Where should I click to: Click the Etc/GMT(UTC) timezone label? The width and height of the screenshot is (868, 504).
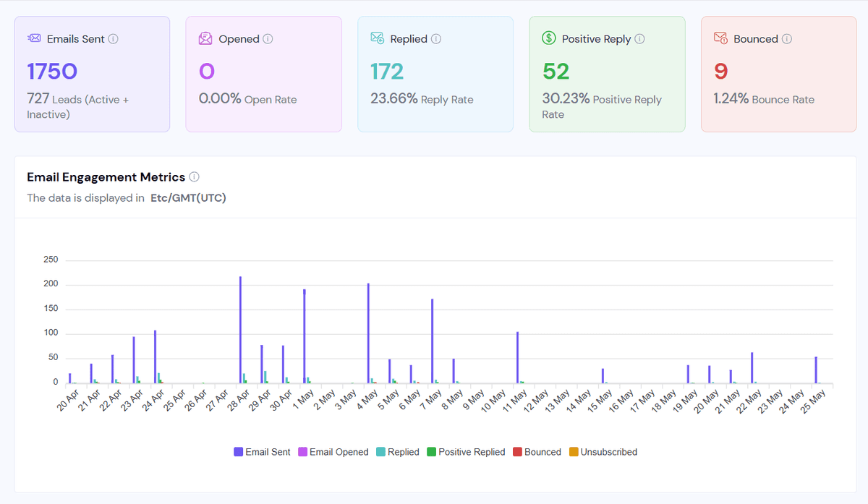click(x=188, y=197)
